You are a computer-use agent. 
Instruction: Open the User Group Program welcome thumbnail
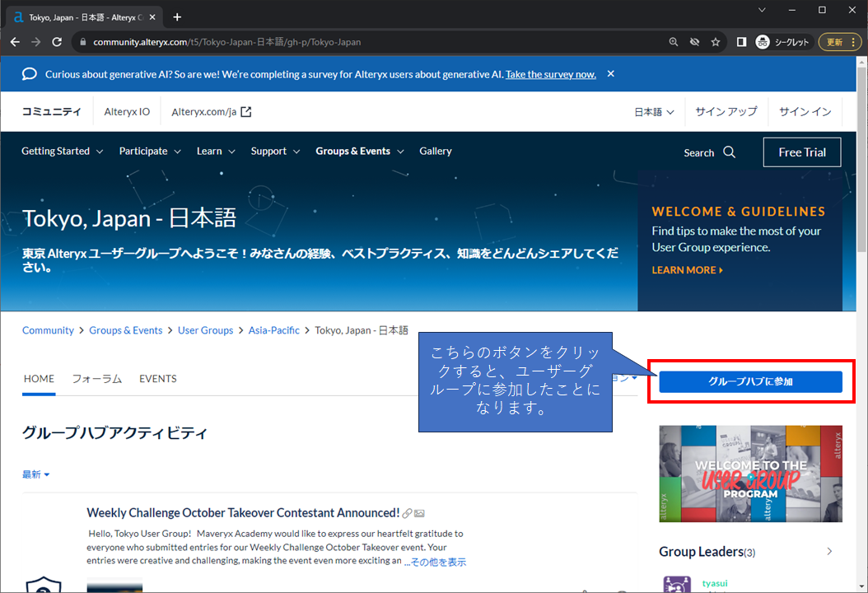pos(750,474)
